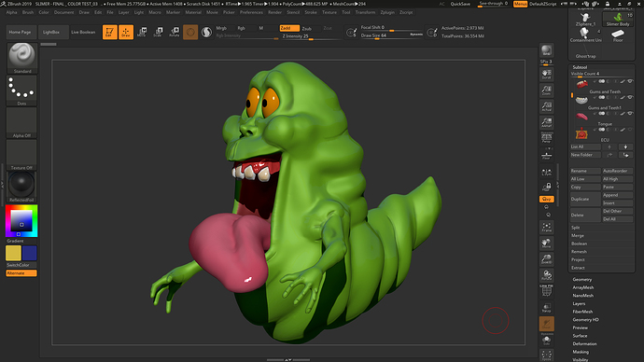
Task: Open the Zplugin menu
Action: [387, 12]
